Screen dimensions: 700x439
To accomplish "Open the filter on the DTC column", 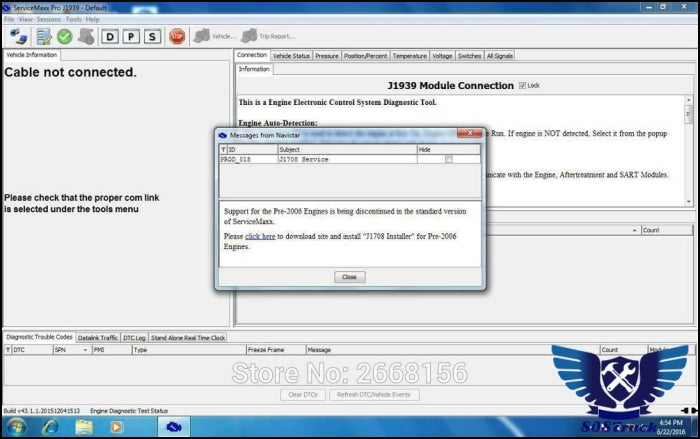I will point(8,350).
